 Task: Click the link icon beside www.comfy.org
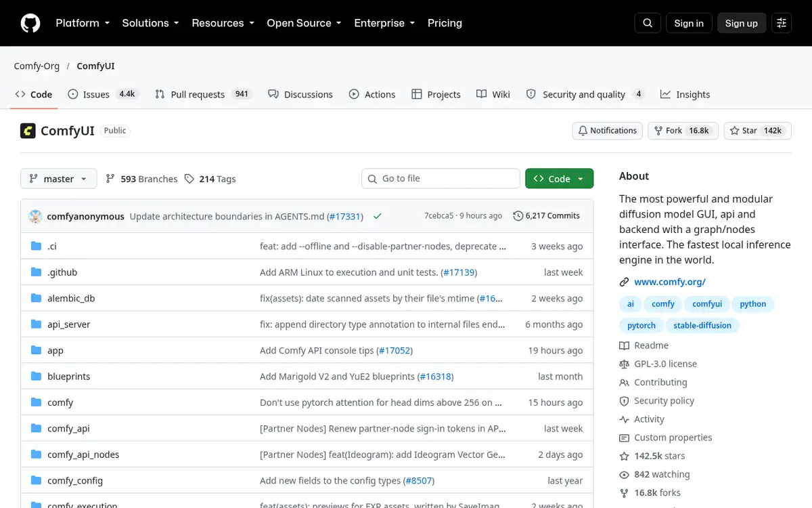coord(624,282)
